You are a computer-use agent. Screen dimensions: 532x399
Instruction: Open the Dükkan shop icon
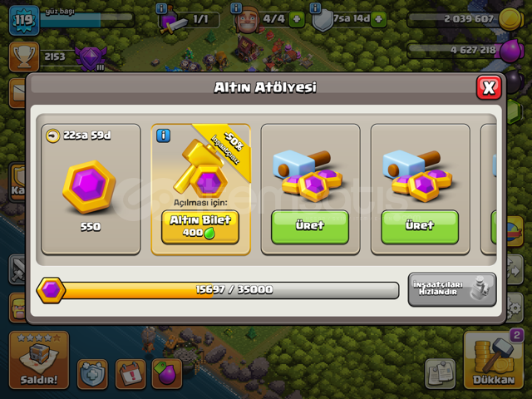[493, 360]
